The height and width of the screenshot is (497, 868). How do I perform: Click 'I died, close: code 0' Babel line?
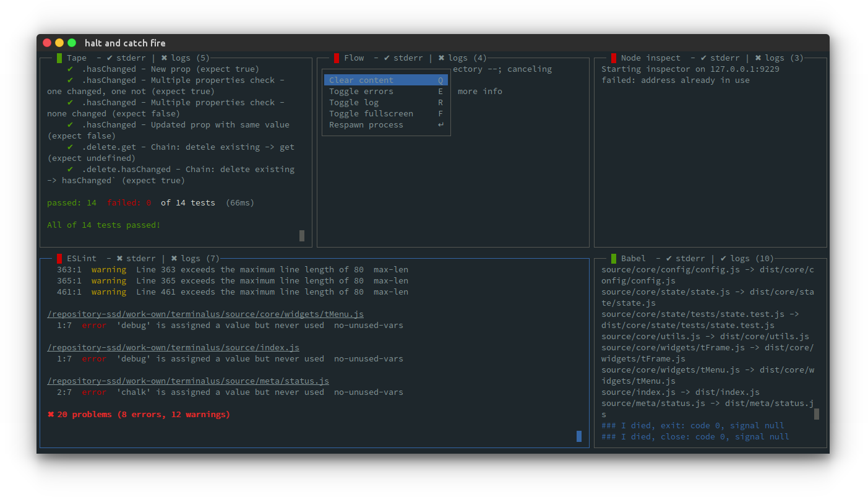pyautogui.click(x=695, y=436)
